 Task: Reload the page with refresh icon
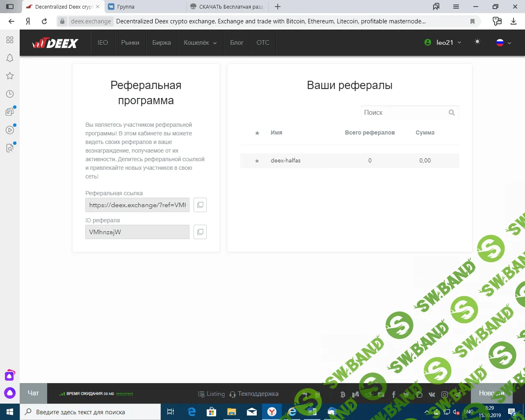[44, 21]
